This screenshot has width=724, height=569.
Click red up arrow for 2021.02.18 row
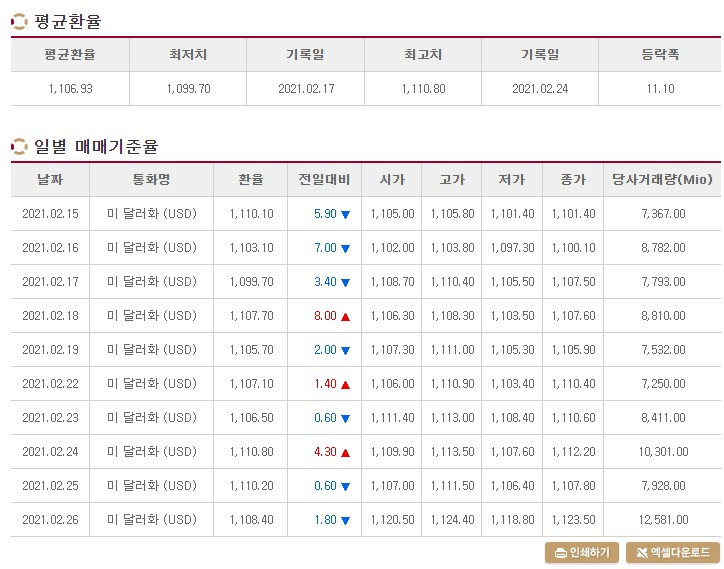pyautogui.click(x=345, y=316)
